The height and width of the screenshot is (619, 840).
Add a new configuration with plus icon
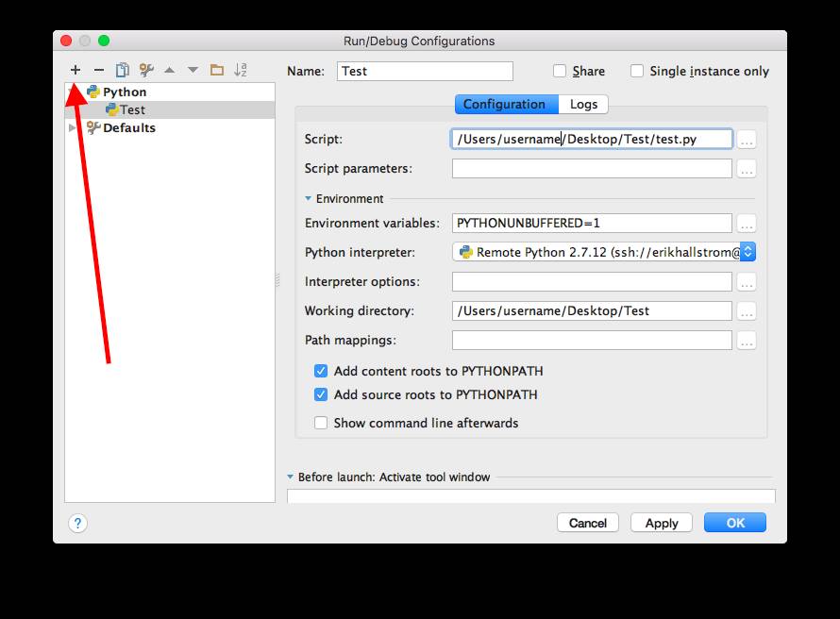click(76, 70)
